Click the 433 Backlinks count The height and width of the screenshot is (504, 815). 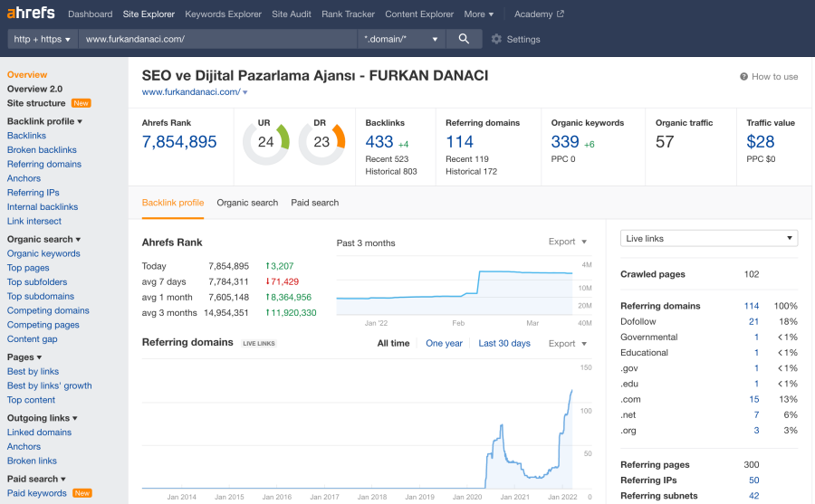click(x=379, y=141)
